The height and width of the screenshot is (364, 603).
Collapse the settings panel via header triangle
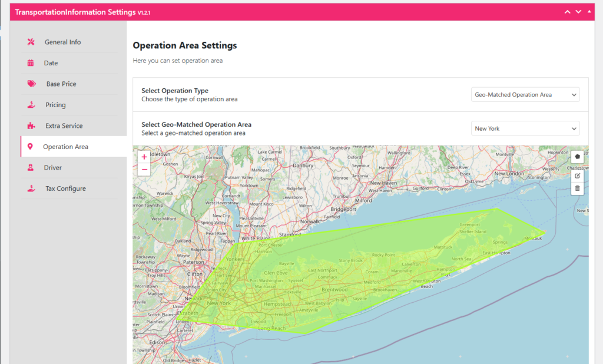[x=590, y=11]
